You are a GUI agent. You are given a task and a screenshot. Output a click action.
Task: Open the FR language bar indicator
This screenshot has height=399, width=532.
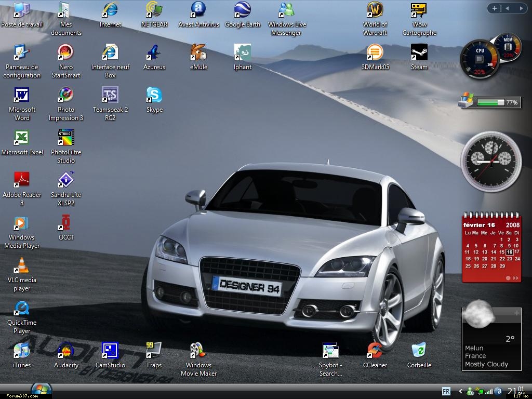tap(446, 392)
